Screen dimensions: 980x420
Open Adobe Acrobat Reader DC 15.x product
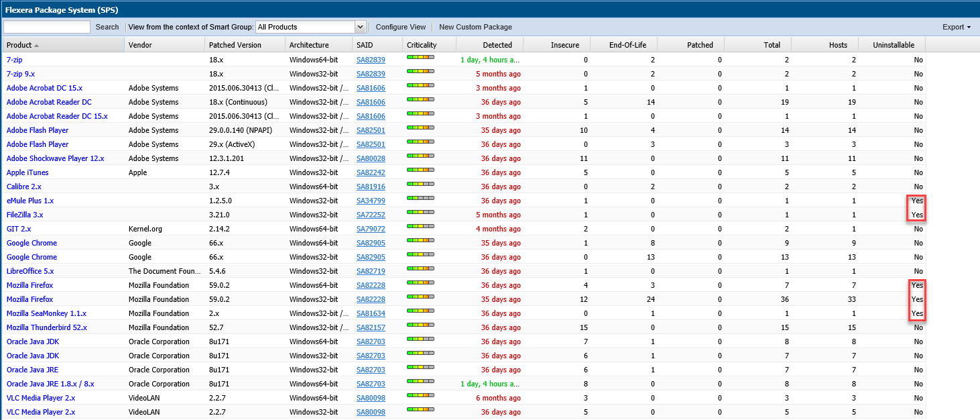[x=57, y=116]
